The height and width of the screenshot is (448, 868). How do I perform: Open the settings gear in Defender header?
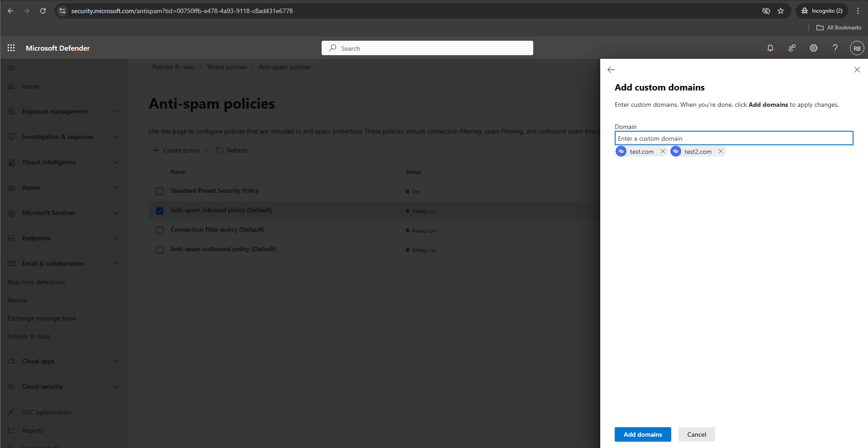[x=813, y=48]
